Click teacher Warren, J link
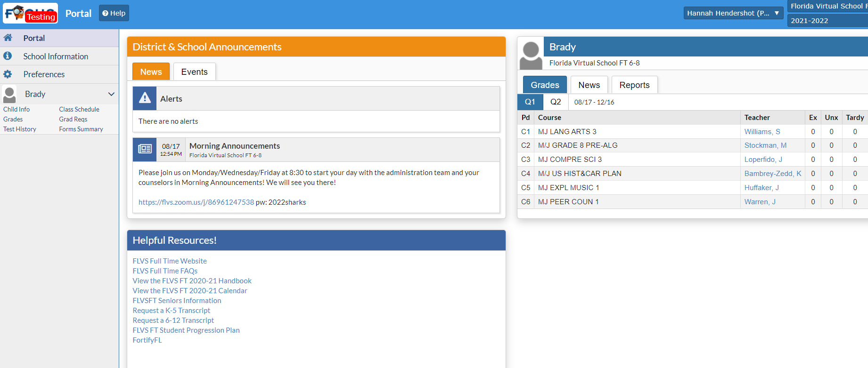This screenshot has height=368, width=868. click(760, 202)
